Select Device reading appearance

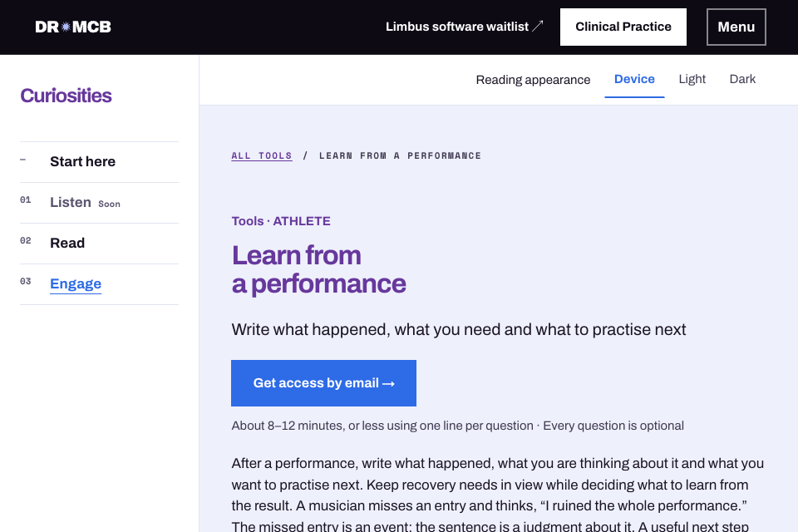coord(634,80)
